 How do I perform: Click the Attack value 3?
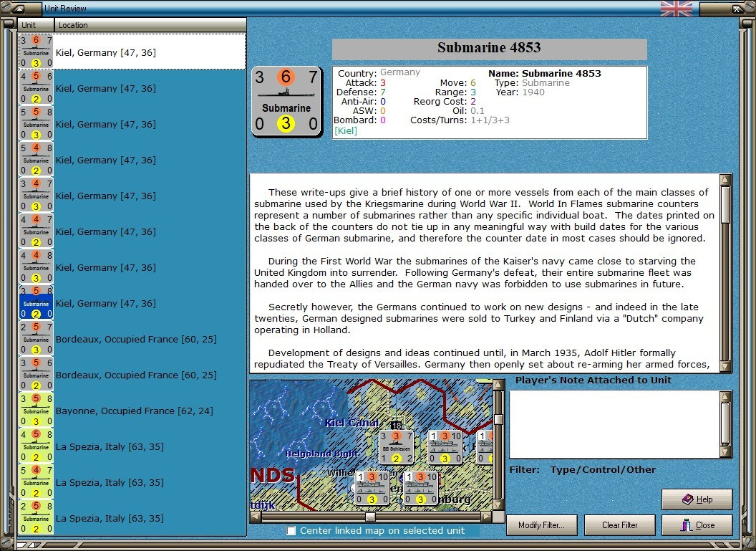383,83
